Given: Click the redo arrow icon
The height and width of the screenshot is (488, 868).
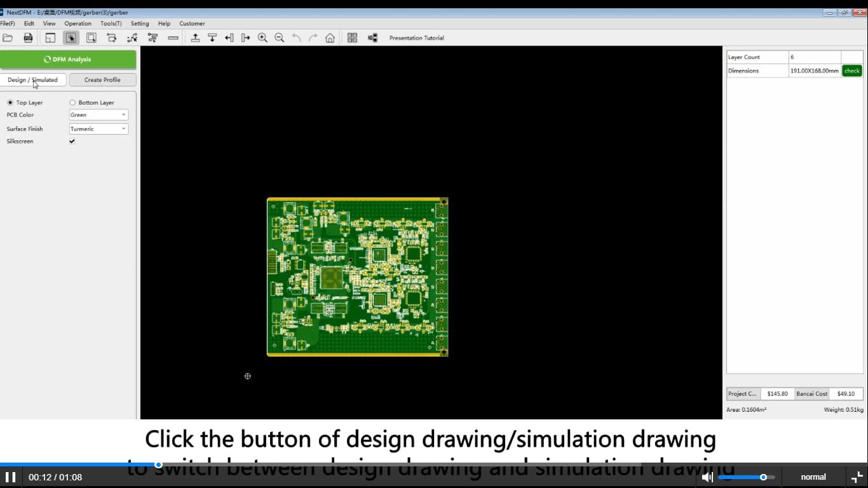Looking at the screenshot, I should [313, 38].
